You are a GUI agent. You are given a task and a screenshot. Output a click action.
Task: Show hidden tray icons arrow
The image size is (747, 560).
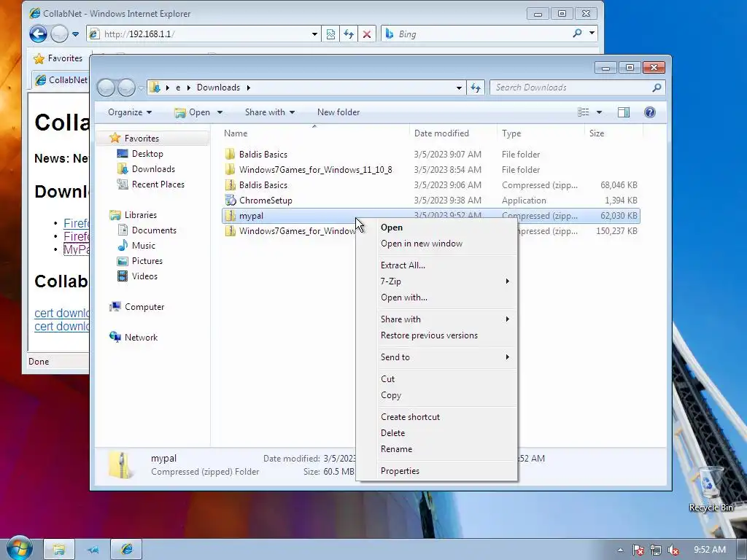[x=620, y=550]
